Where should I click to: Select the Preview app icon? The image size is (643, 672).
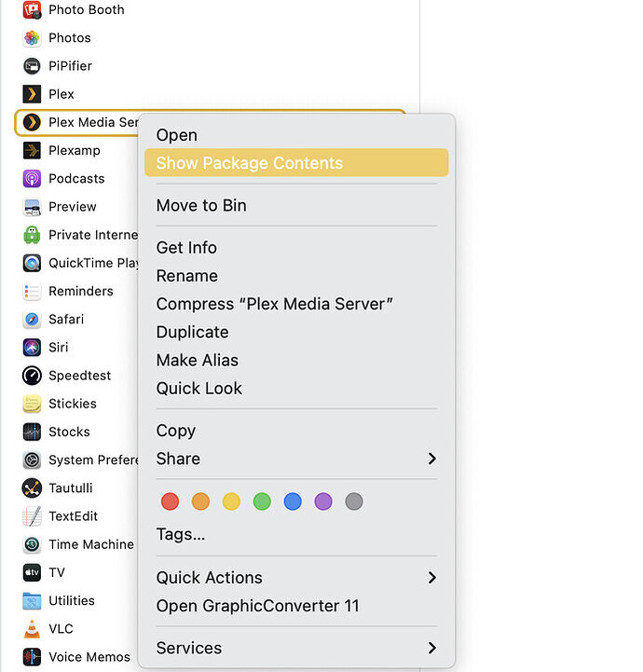tap(32, 207)
